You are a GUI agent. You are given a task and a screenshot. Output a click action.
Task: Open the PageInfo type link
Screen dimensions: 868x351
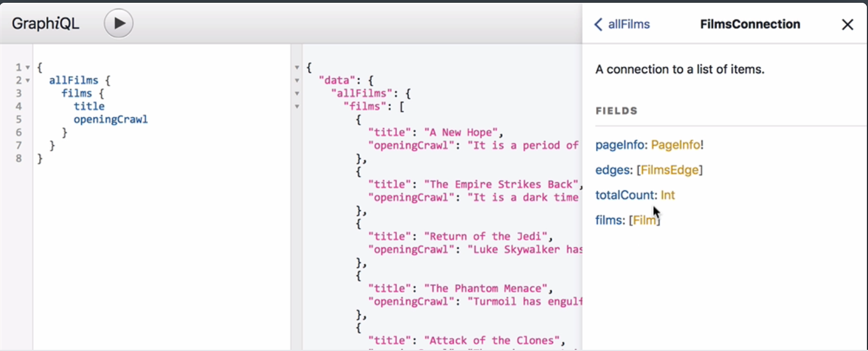click(x=676, y=145)
